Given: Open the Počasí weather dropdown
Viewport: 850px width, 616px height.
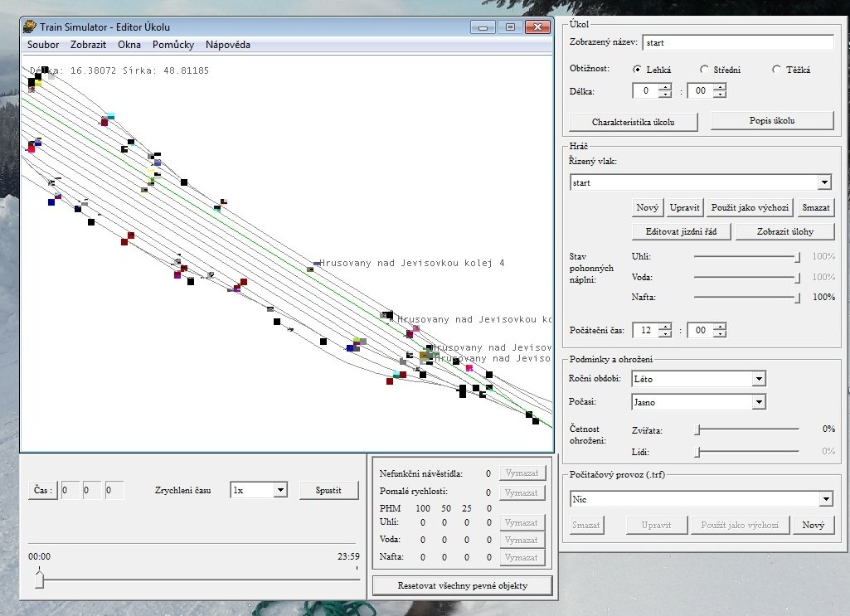Looking at the screenshot, I should (x=758, y=402).
